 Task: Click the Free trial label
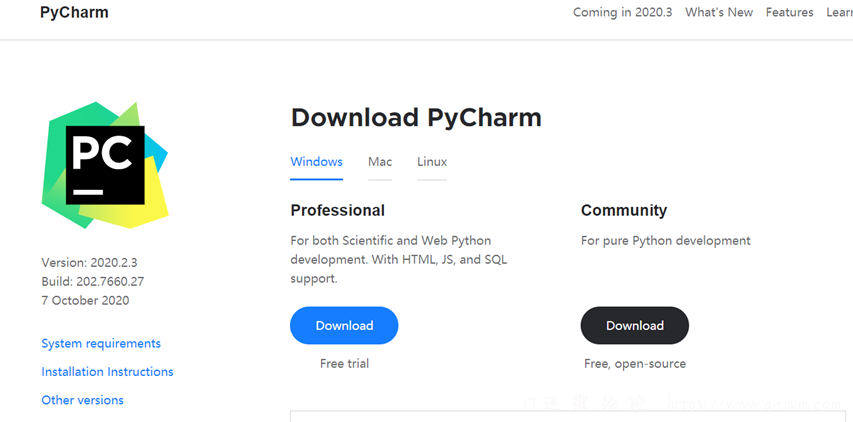click(344, 363)
